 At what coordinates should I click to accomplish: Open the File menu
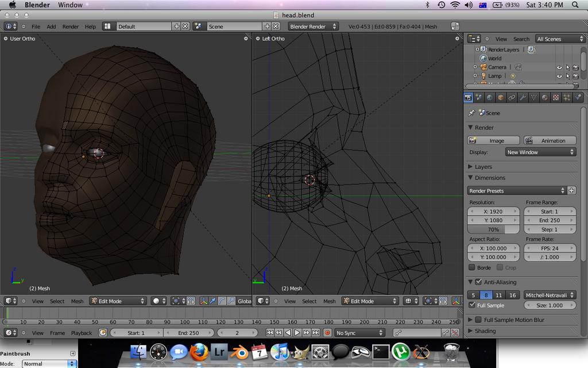[36, 26]
